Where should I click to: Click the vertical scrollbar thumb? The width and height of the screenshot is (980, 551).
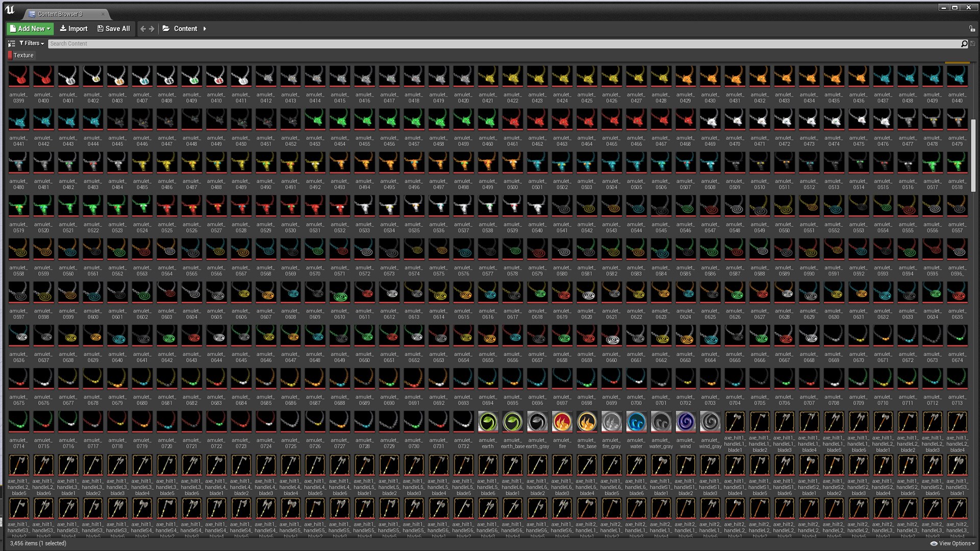[973, 156]
